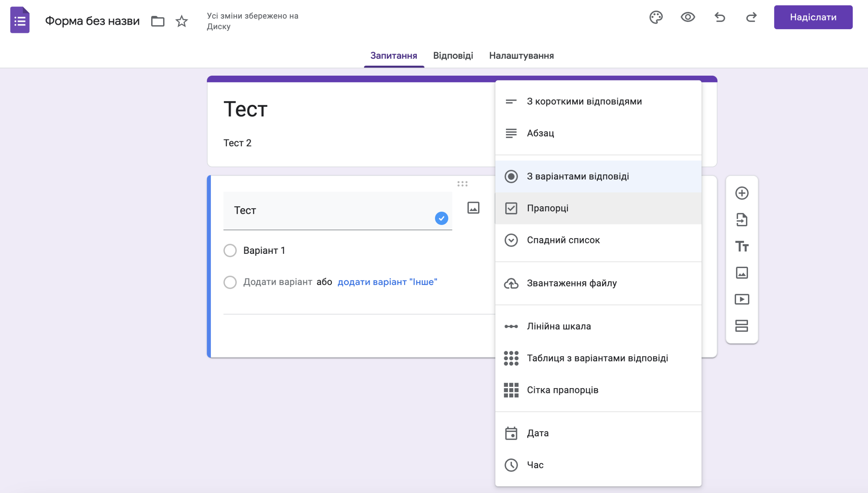The image size is (868, 493).
Task: Preview the form with the eye icon
Action: [x=688, y=17]
